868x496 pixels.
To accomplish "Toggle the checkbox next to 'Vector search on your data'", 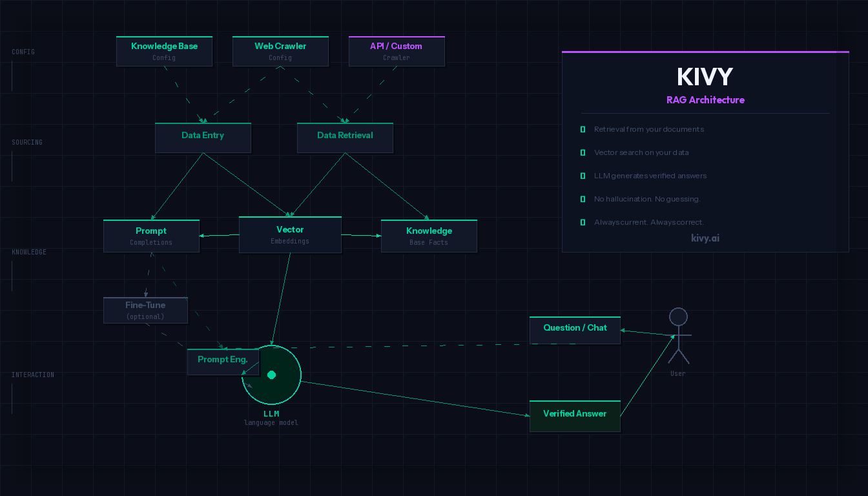I will 583,152.
